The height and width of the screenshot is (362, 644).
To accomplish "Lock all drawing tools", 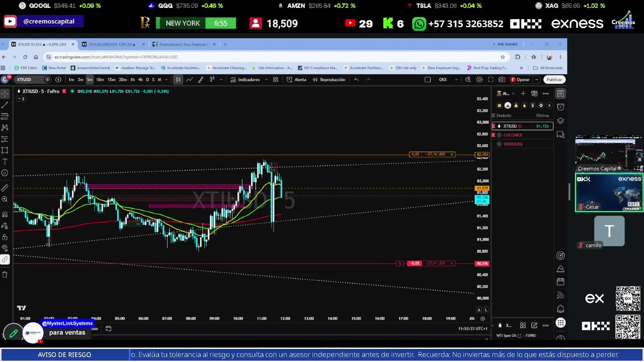I will click(5, 237).
